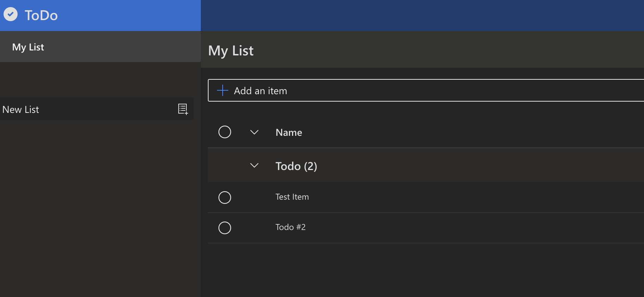Image resolution: width=644 pixels, height=297 pixels.
Task: Open My List in the sidebar
Action: 100,47
